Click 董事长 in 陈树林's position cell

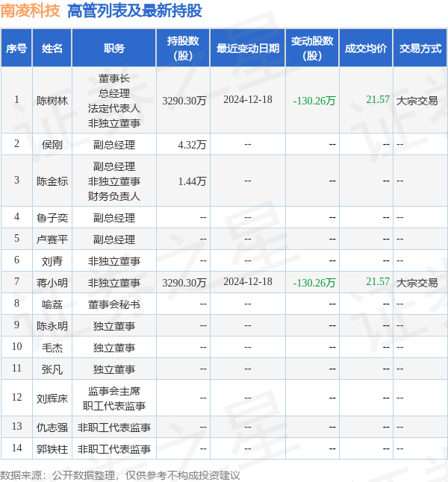tap(113, 78)
